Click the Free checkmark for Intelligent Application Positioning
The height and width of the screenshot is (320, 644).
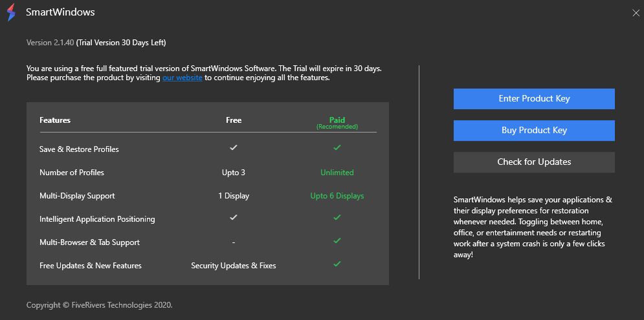(233, 217)
